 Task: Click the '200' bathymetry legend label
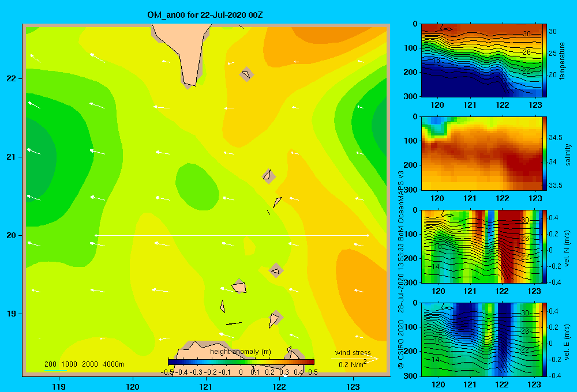(x=50, y=364)
